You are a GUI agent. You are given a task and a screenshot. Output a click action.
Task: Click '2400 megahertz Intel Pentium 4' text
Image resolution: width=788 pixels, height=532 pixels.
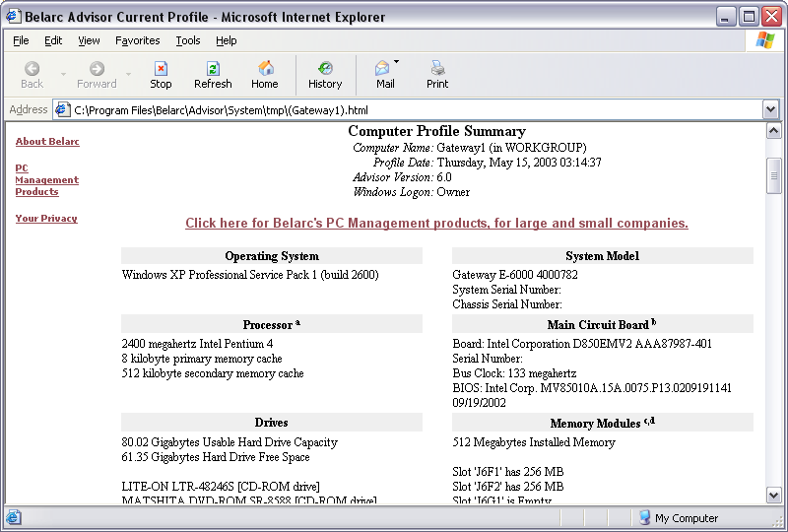197,344
